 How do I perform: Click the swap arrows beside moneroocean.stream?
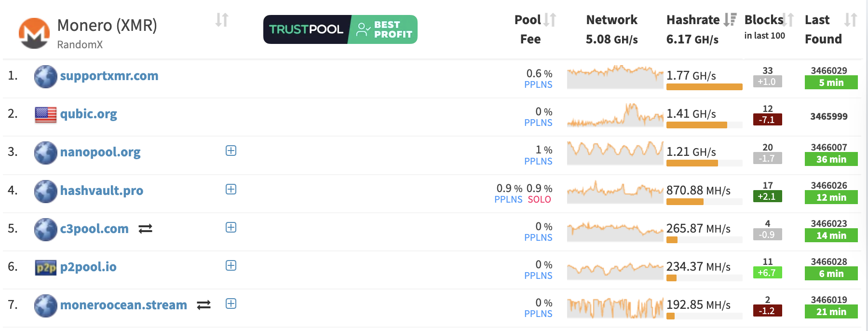tap(203, 304)
